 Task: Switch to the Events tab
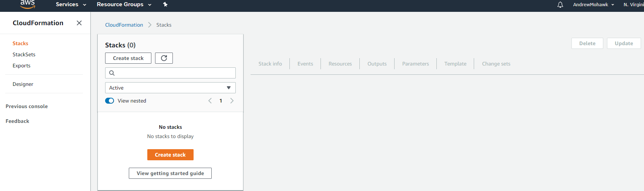pyautogui.click(x=305, y=64)
